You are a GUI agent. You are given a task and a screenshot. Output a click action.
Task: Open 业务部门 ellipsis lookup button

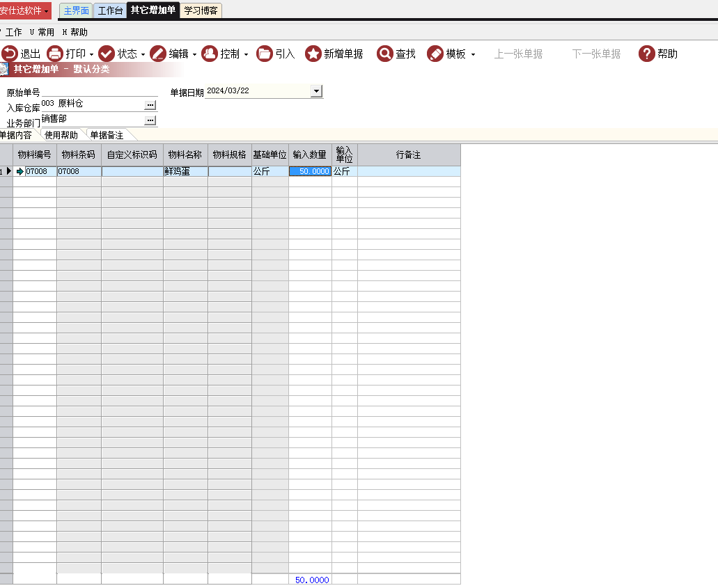click(x=150, y=120)
